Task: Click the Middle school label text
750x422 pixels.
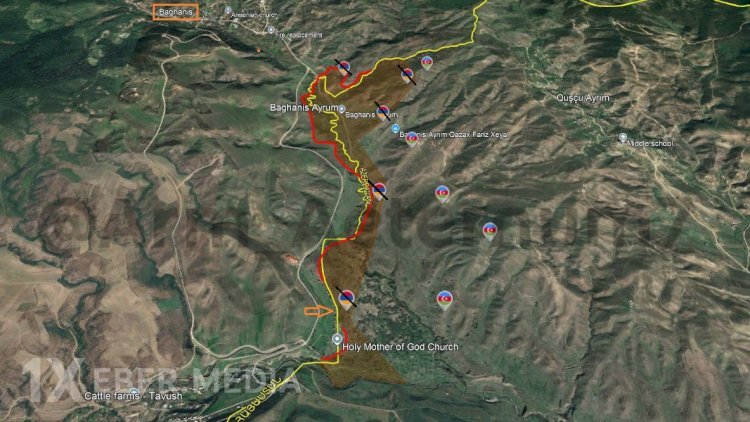Action: (650, 144)
